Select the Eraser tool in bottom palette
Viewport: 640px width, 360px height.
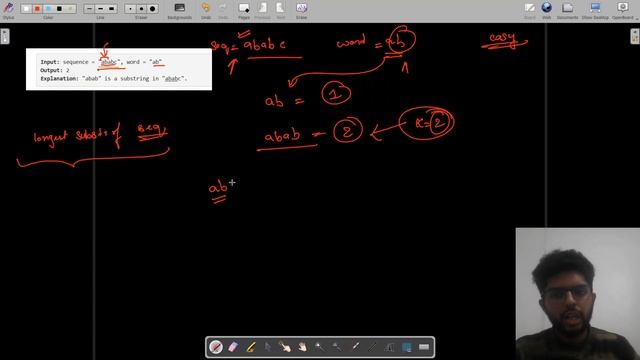[233, 347]
